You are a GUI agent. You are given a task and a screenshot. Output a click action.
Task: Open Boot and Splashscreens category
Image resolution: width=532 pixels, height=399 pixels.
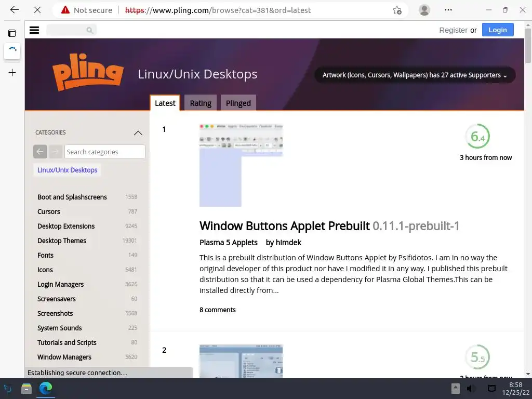tap(72, 197)
